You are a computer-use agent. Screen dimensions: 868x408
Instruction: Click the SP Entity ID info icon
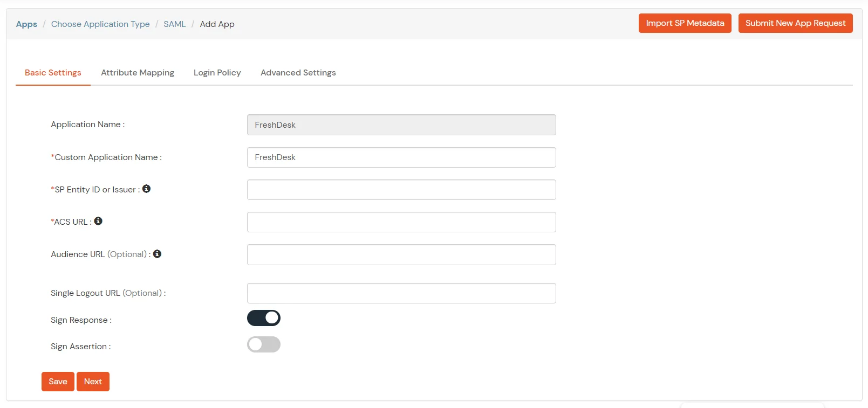pyautogui.click(x=146, y=189)
